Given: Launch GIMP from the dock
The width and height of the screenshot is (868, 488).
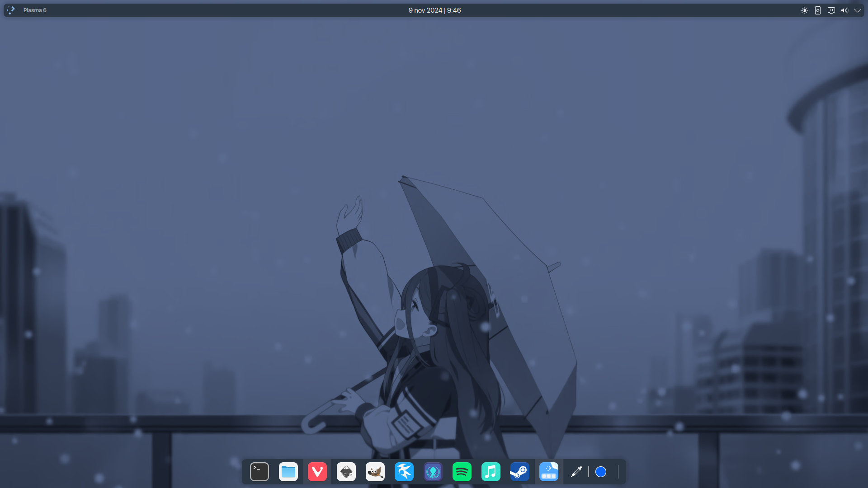Looking at the screenshot, I should pyautogui.click(x=375, y=472).
